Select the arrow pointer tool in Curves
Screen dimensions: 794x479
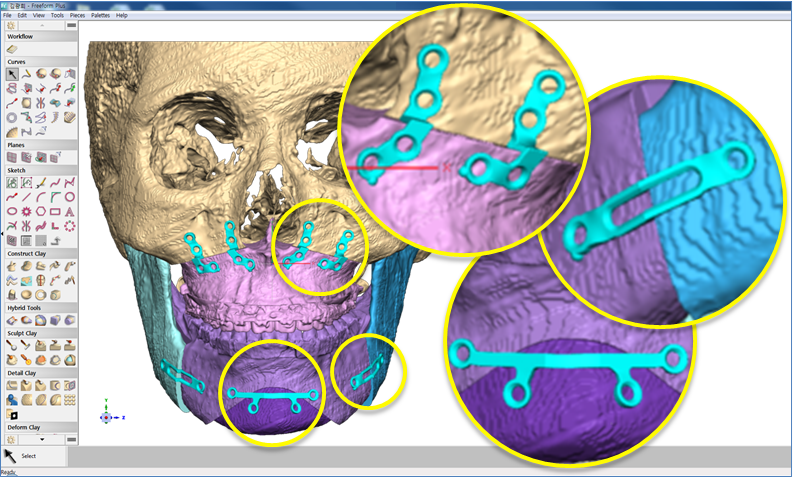(11, 74)
